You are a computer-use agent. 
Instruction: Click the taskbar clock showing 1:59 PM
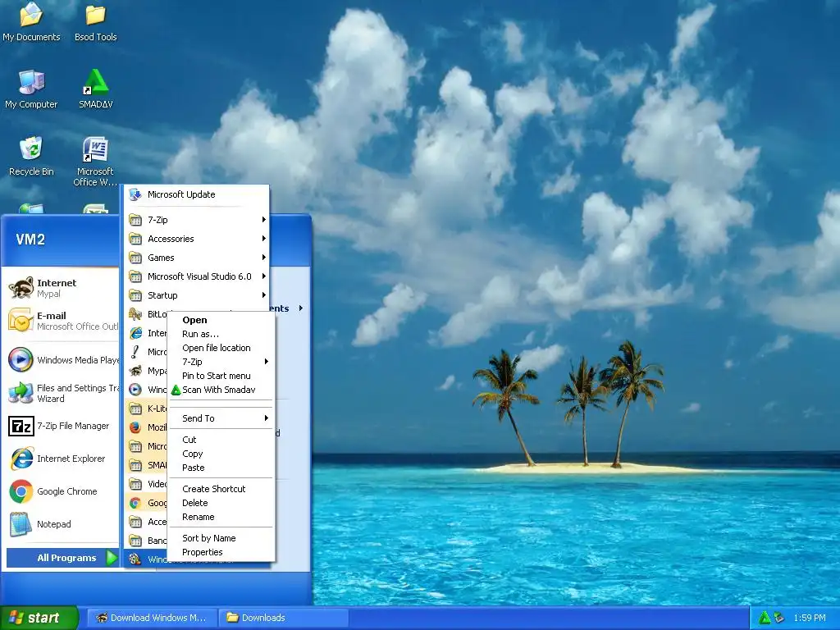[x=810, y=618]
